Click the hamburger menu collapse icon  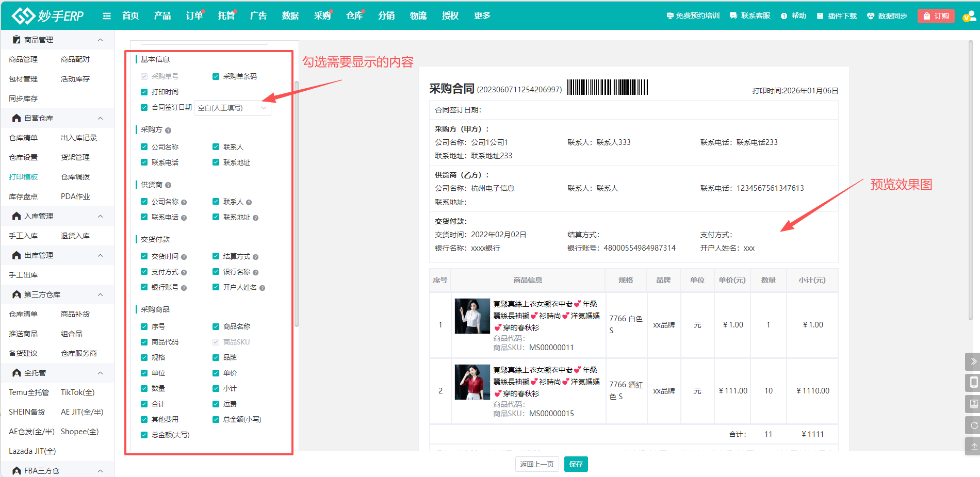click(107, 16)
